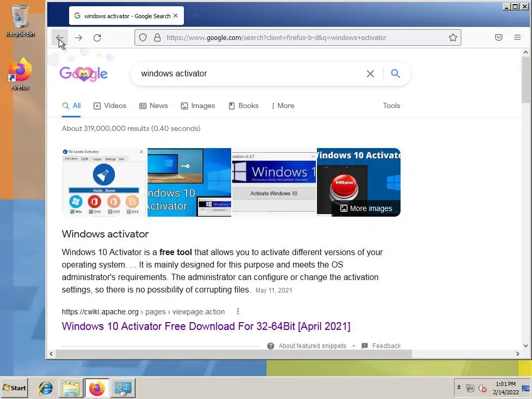Click the cwiki.apache.org breadcrumb URL
Viewport: 532px width, 399px height.
[x=143, y=312]
